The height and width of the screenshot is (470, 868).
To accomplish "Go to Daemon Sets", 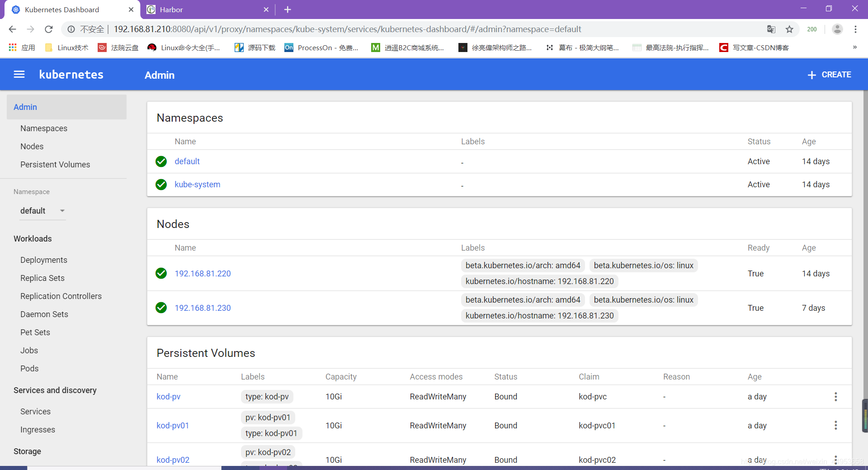I will click(44, 314).
